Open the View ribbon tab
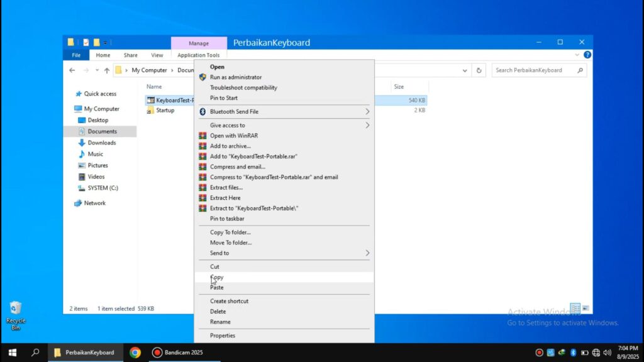644x362 pixels. coord(157,55)
